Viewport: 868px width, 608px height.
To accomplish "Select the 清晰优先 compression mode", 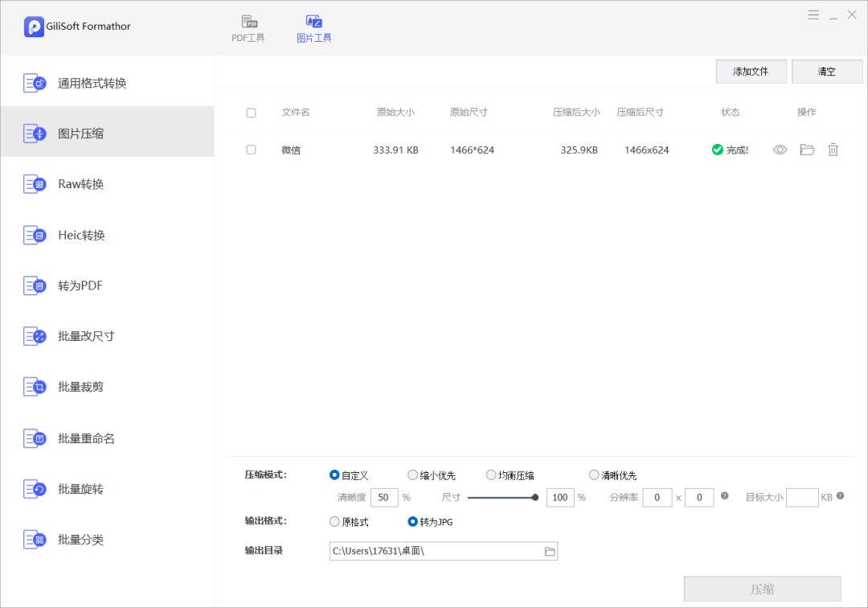I will point(594,475).
